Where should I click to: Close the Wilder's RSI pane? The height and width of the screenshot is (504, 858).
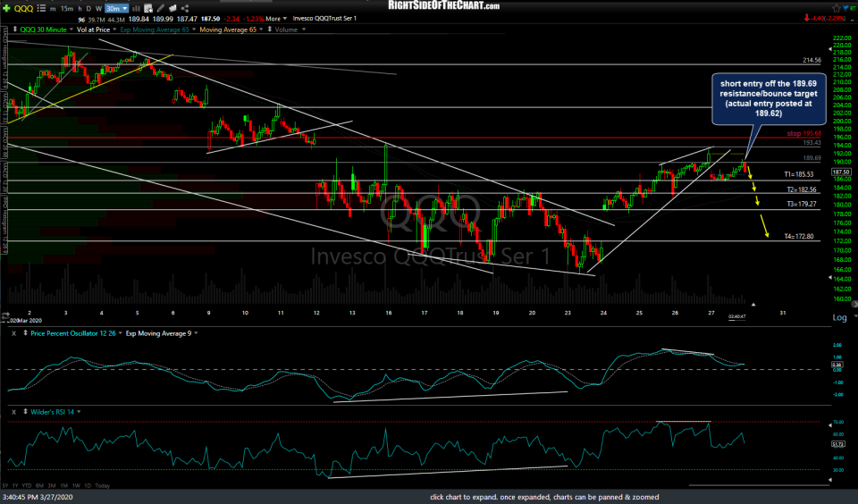pyautogui.click(x=13, y=412)
